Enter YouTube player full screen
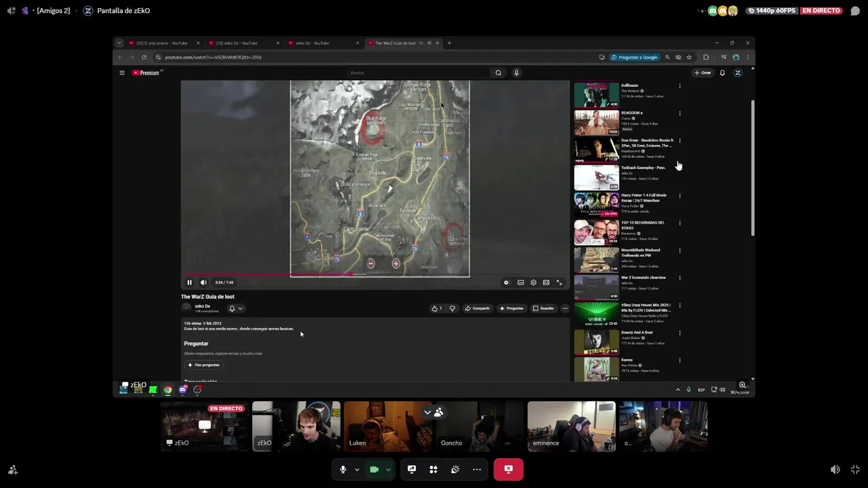Screen dimensions: 868x488 559,283
